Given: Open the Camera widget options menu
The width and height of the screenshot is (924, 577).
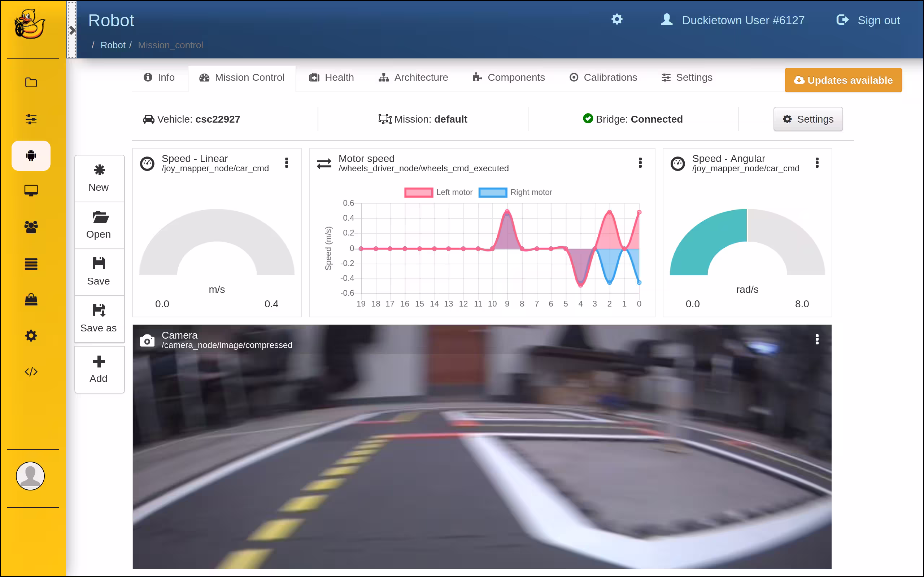Looking at the screenshot, I should tap(818, 339).
